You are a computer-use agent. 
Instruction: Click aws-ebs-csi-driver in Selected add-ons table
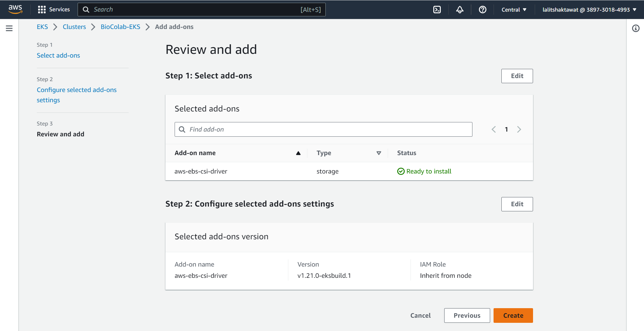(x=201, y=171)
